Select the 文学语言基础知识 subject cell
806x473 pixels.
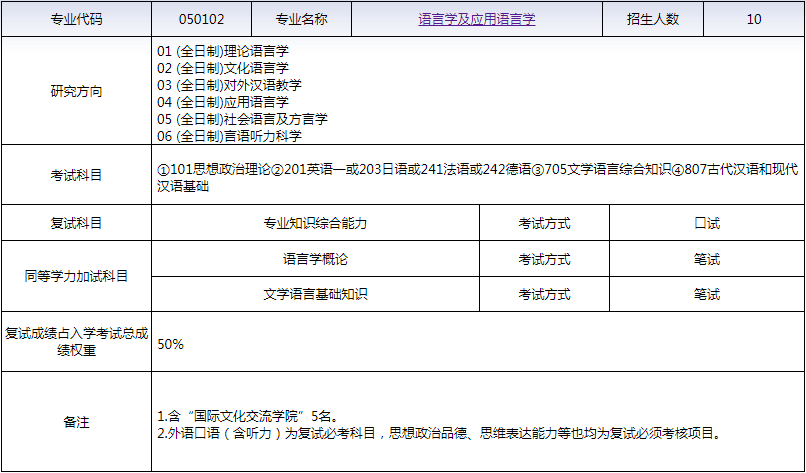click(315, 294)
